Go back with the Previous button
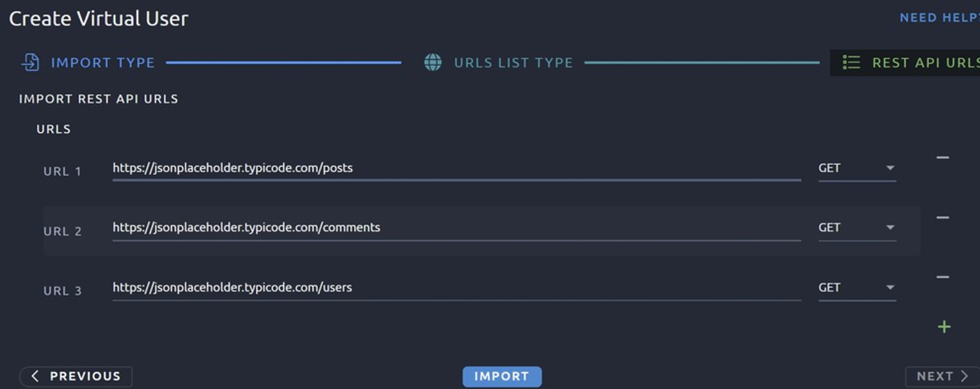The width and height of the screenshot is (980, 389). point(76,376)
